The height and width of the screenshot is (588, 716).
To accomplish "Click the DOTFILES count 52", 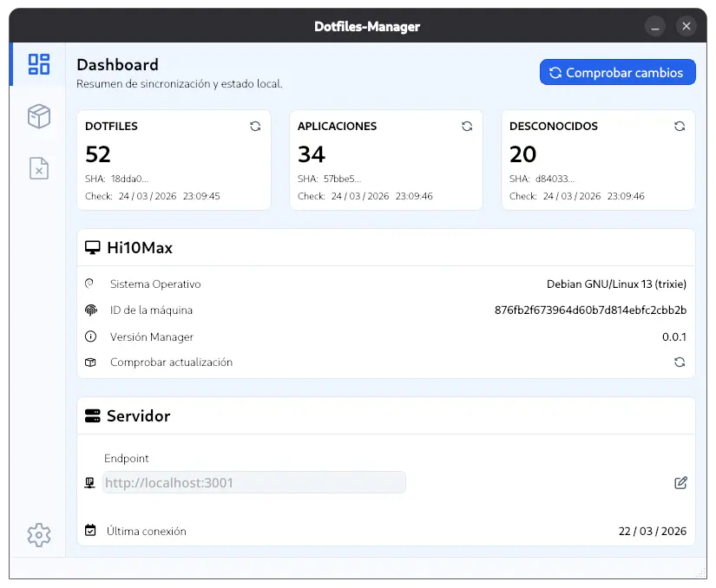I will coord(98,154).
